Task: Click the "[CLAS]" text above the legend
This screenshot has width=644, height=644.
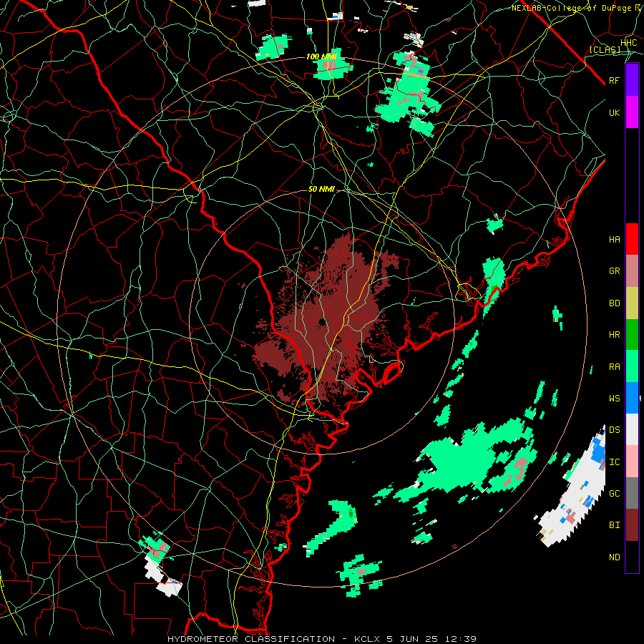Action: 605,49
